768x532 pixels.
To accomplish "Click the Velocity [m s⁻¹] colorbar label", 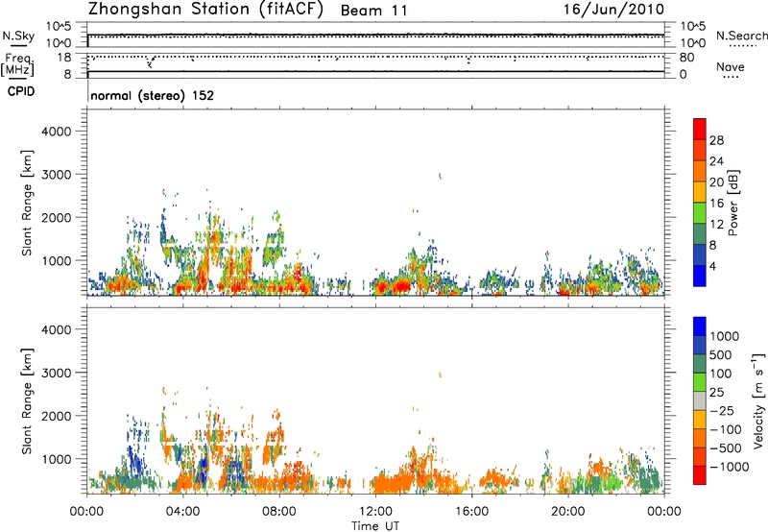I will [758, 401].
